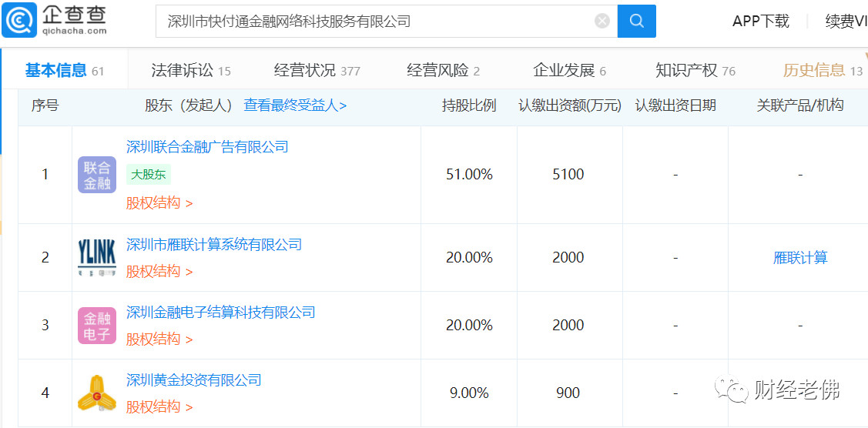Click the 金融电子 pink shareholder logo
The height and width of the screenshot is (428, 868).
coord(97,325)
